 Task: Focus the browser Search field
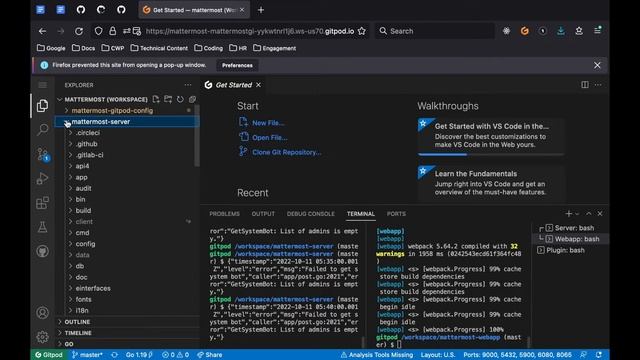[435, 31]
